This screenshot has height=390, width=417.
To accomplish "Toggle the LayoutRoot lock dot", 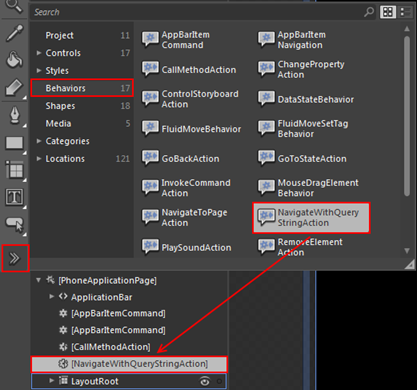I will click(x=219, y=381).
